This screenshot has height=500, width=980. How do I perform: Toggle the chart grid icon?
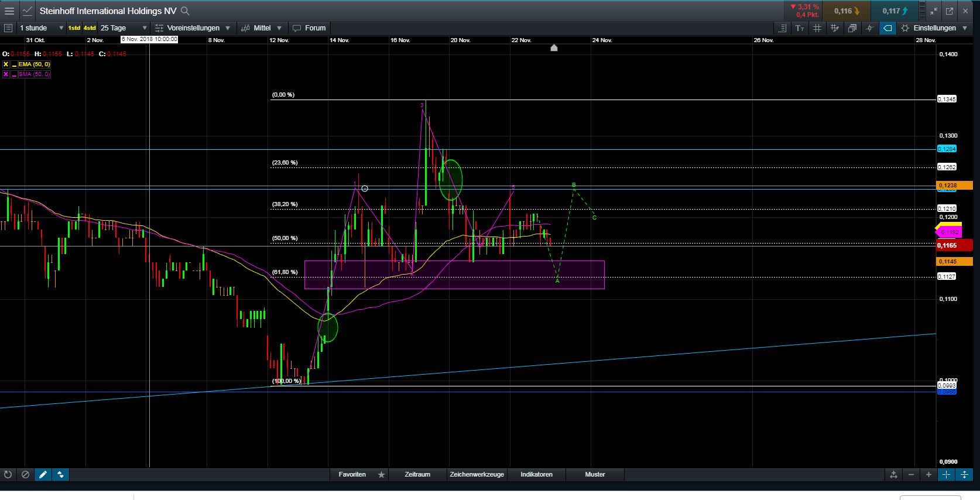(817, 28)
